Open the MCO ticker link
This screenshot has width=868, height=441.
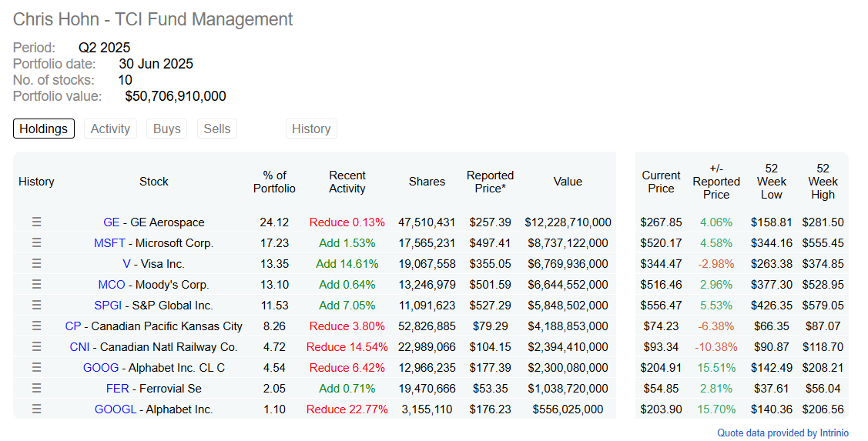click(112, 285)
